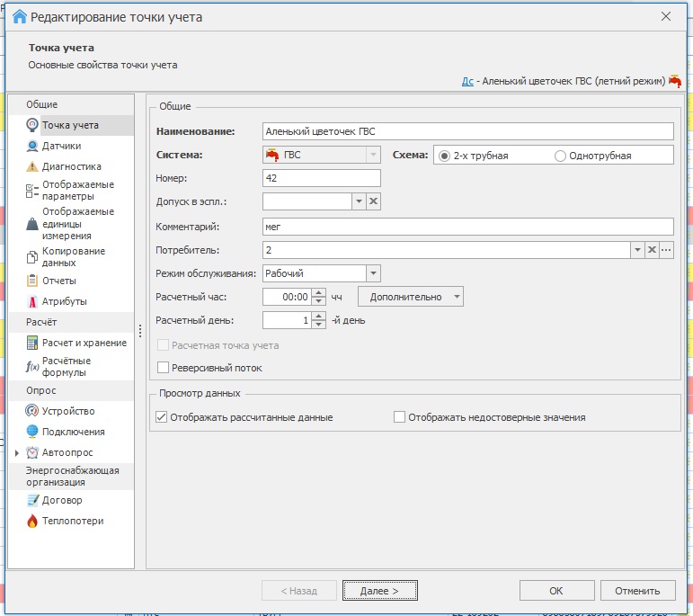Image resolution: width=693 pixels, height=616 pixels.
Task: Expand the Автоопрос tree node arrow
Action: [17, 453]
